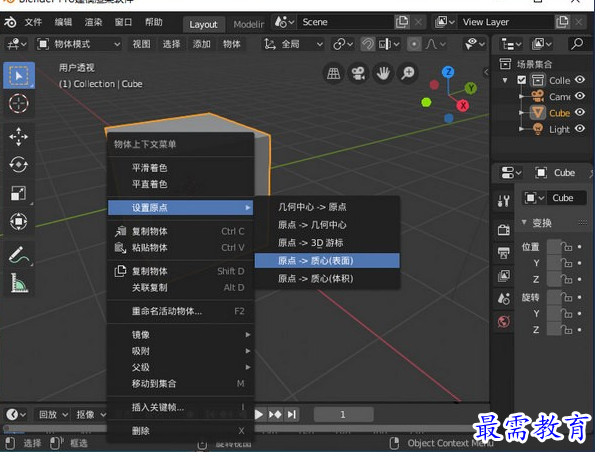
Task: Toggle orthographic grid view icon
Action: tap(334, 73)
